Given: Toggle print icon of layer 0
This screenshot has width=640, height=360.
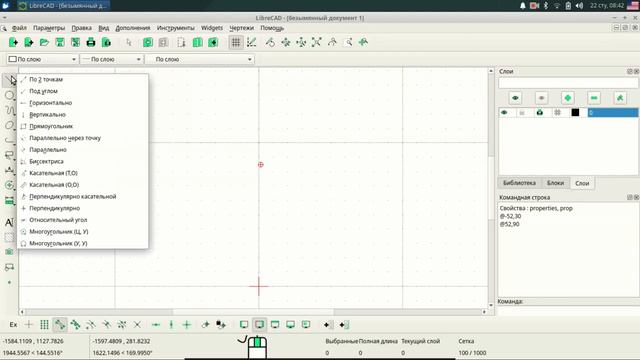Looking at the screenshot, I should click(x=540, y=113).
